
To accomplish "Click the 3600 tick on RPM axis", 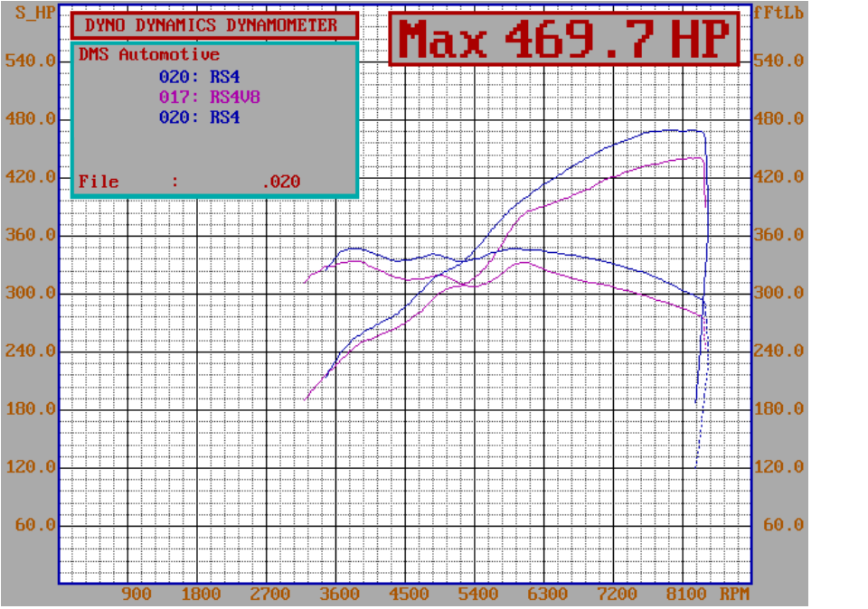I will point(341,595).
